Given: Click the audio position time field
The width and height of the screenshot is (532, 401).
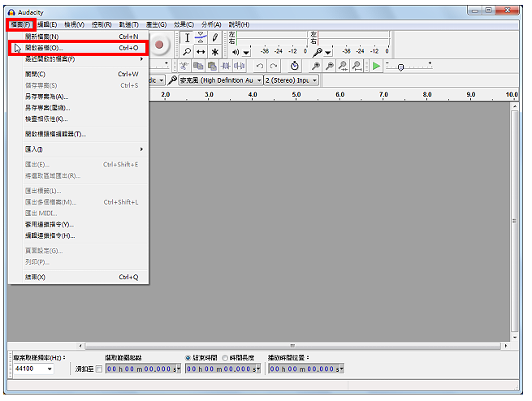Looking at the screenshot, I should click(306, 369).
